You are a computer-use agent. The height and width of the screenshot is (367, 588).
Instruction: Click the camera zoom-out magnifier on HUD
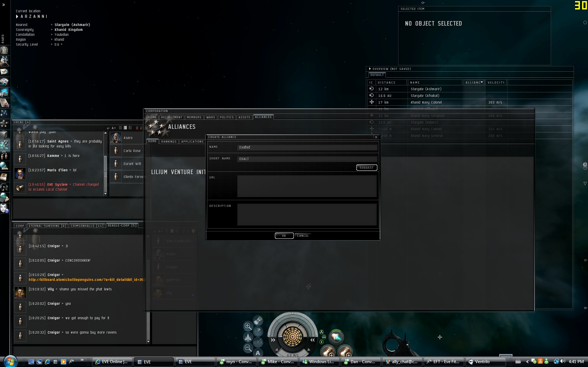click(x=248, y=348)
